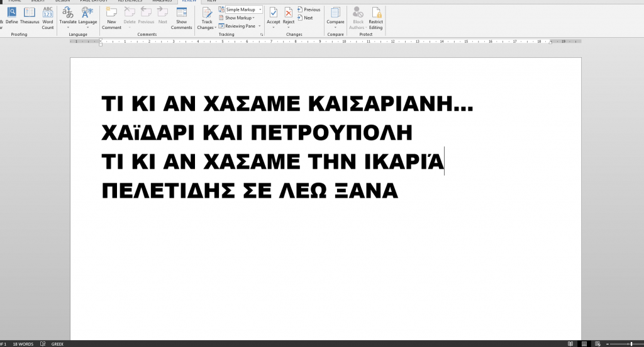Screen dimensions: 644x347
Task: Click the word ΚΑΙΣΑΡΙΑΝΗ in the document
Action: coord(380,104)
